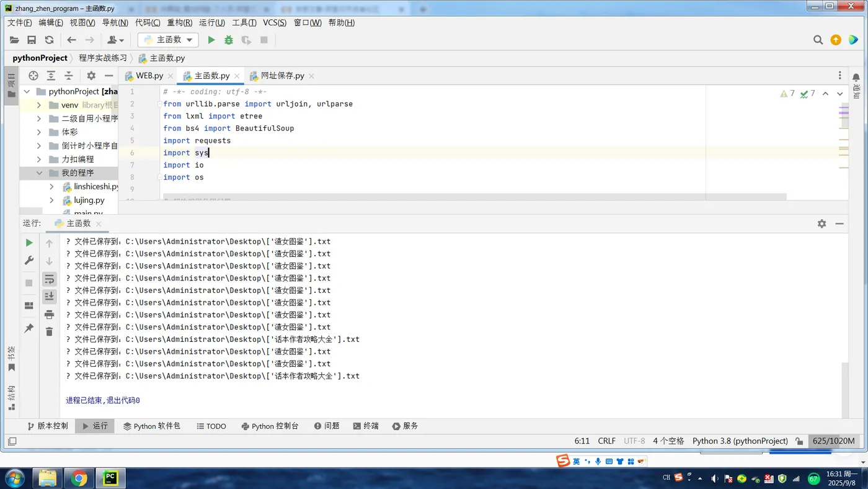Run with coverage from the toolbar
Image resolution: width=868 pixels, height=489 pixels.
(x=246, y=40)
